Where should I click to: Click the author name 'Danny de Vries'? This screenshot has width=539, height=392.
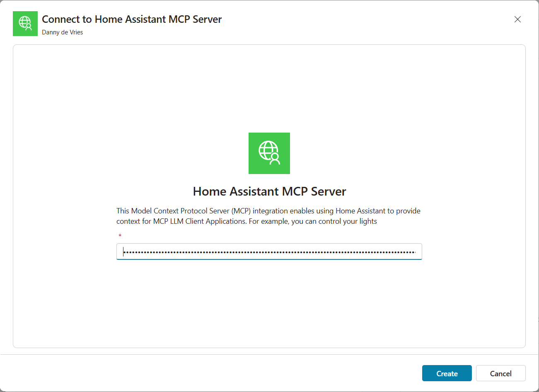point(63,32)
